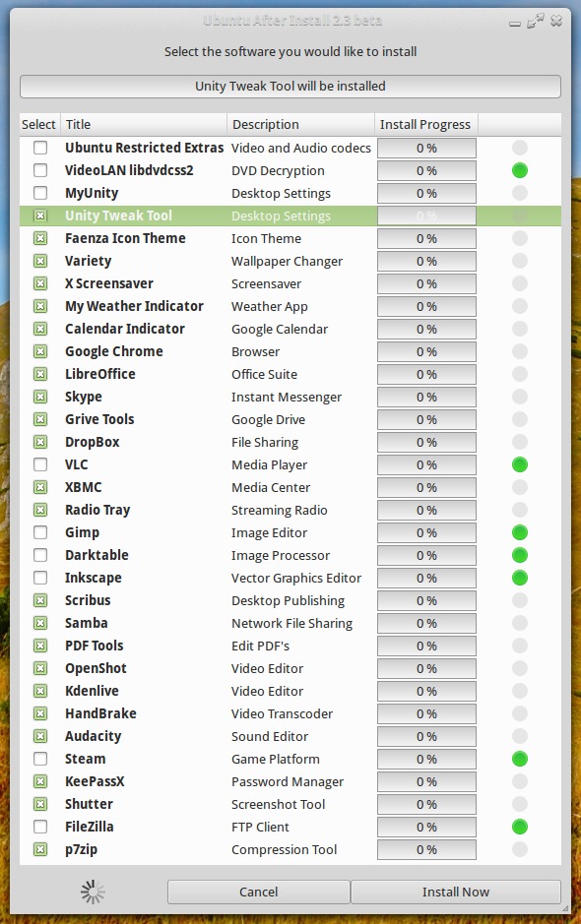Click green status indicator beside Gimp

click(x=520, y=532)
